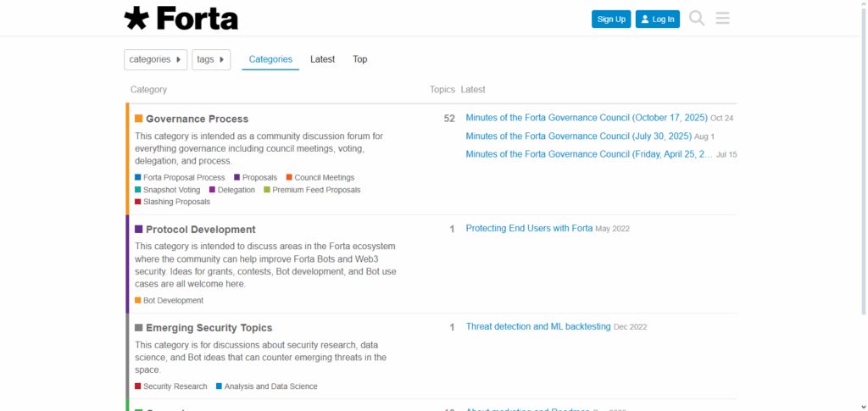Open the hamburger menu icon
868x411 pixels.
click(722, 19)
